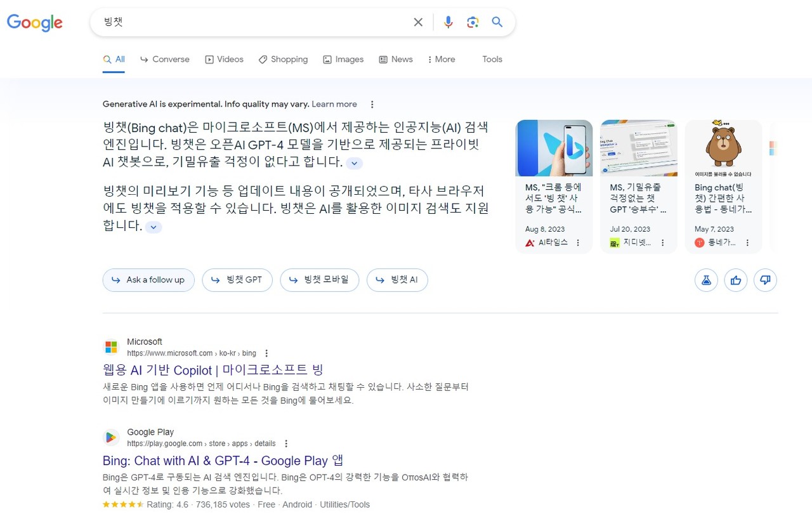Screen dimensions: 812x521
Task: Give thumbs up feedback on the AI answer
Action: pyautogui.click(x=736, y=280)
